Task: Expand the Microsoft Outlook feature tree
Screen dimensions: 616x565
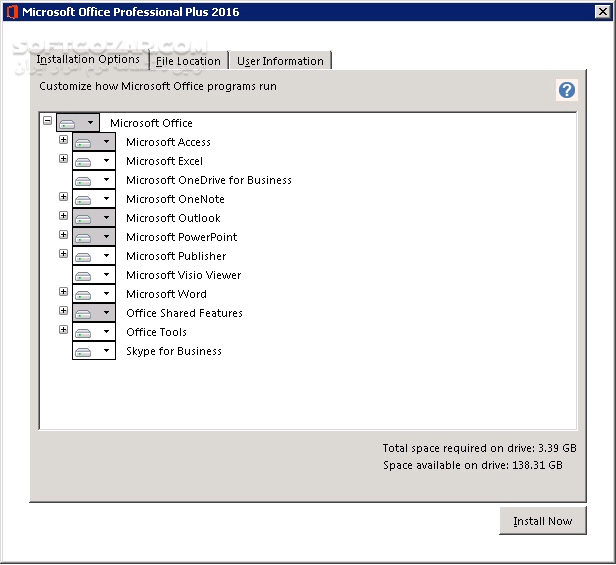Action: point(63,216)
